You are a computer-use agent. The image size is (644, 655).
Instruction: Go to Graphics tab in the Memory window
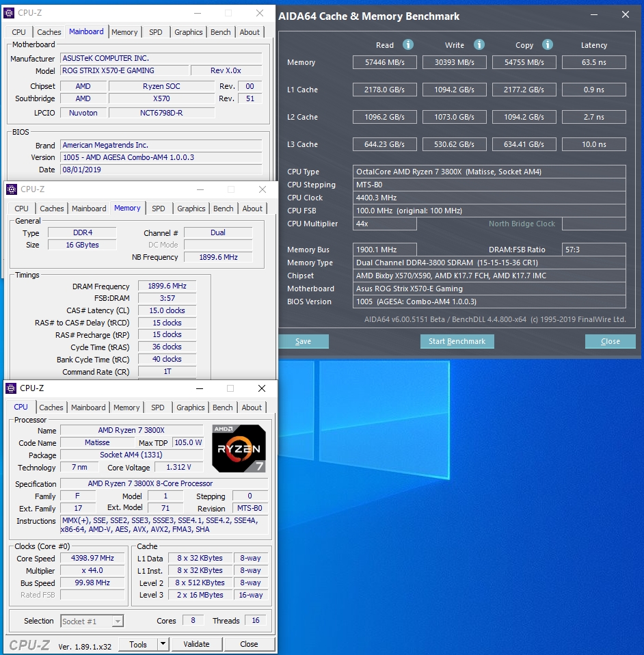pyautogui.click(x=191, y=209)
